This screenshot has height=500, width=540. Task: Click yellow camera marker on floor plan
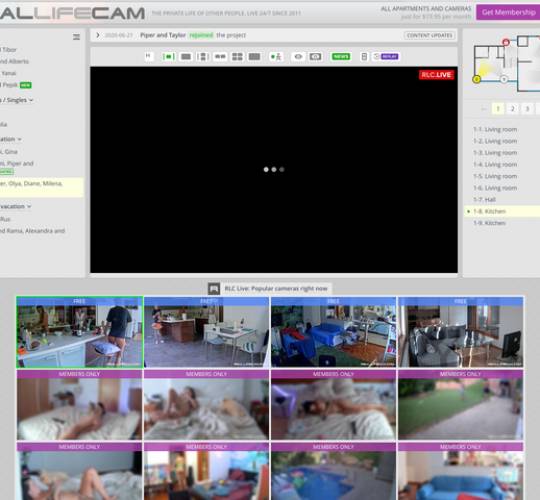point(476,79)
